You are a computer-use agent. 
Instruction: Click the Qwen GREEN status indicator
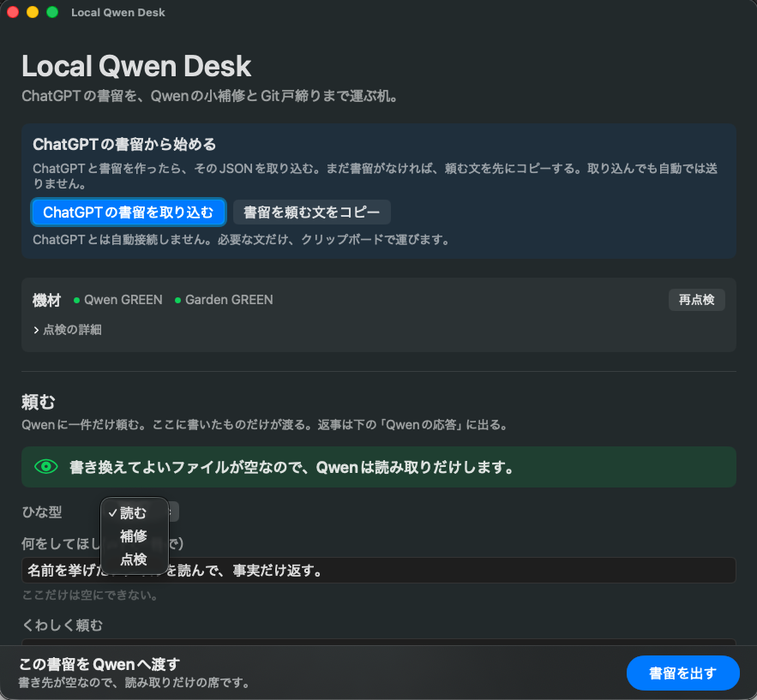(x=118, y=300)
